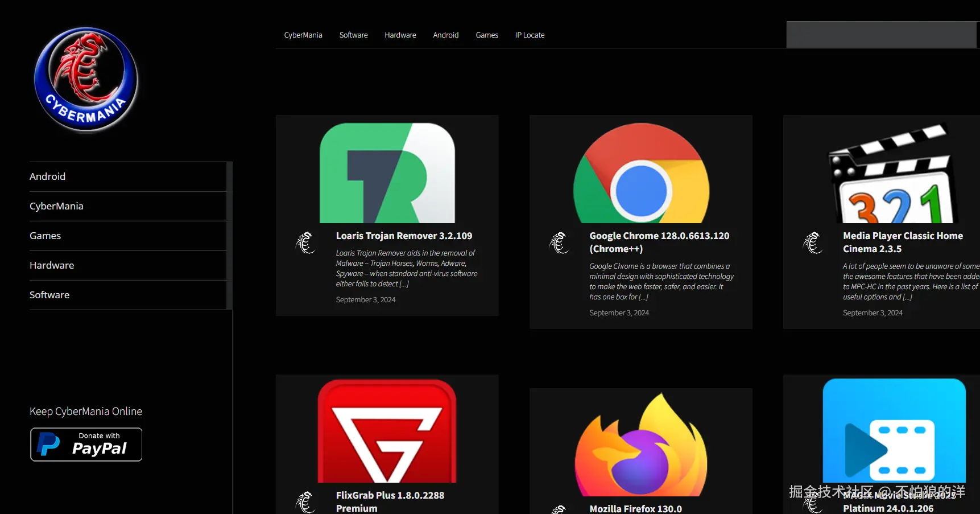Open the Media Player Classic clapperboard thumbnail
Viewport: 980px width, 514px height.
coord(893,173)
